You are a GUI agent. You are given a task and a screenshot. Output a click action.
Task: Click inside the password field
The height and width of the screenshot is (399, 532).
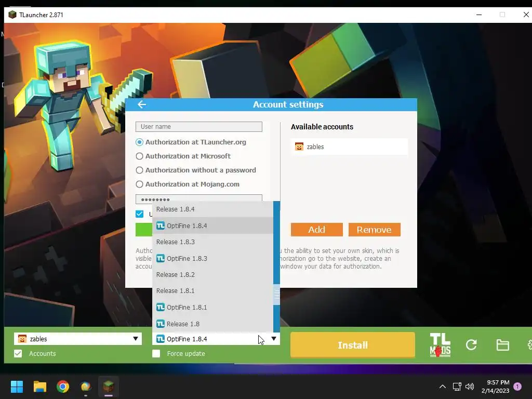[x=199, y=198]
